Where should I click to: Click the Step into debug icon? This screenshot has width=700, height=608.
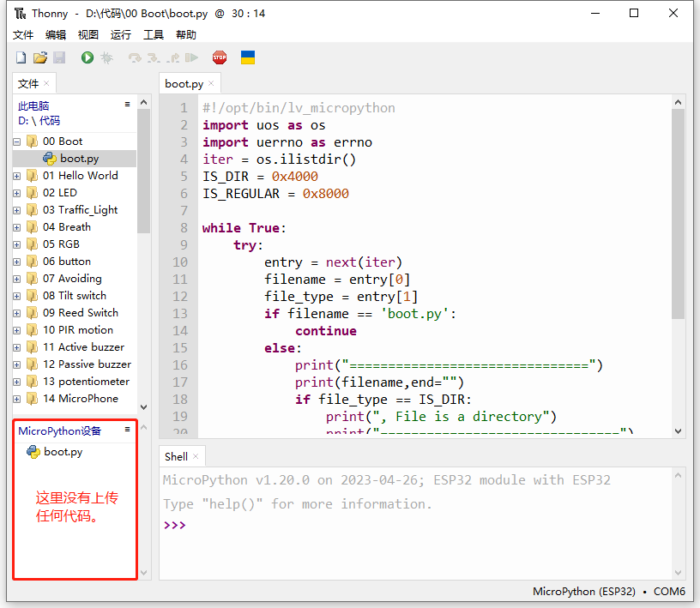(x=154, y=57)
